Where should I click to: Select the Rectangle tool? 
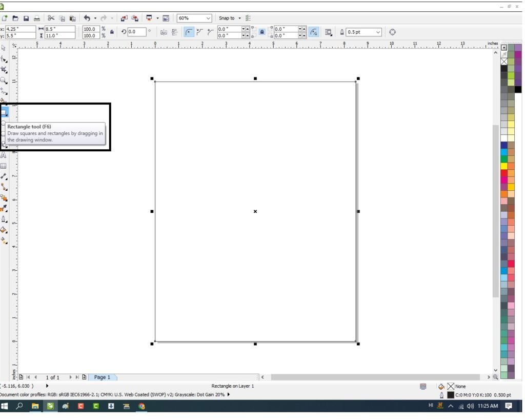4,112
